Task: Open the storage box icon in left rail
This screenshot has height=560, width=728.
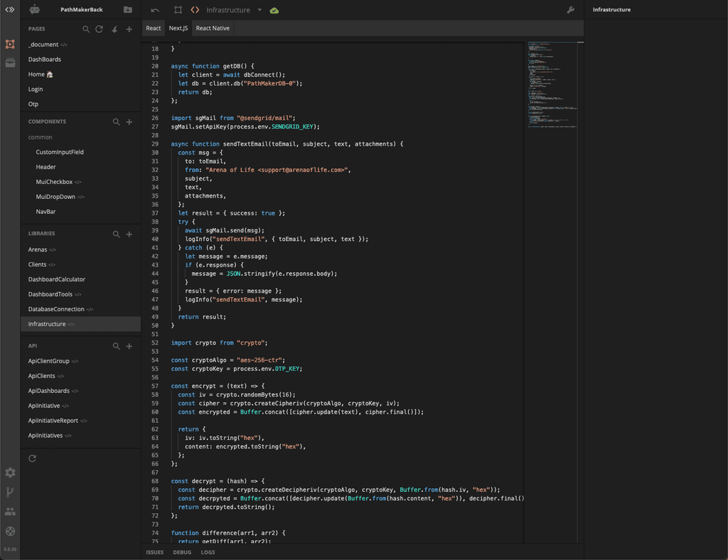Action: tap(10, 63)
